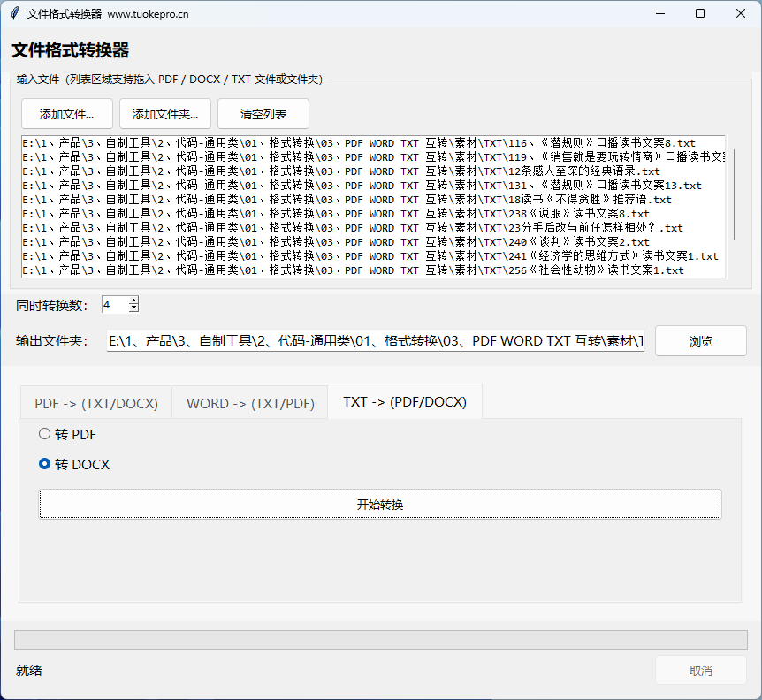
Task: Click the feather app icon in title bar
Action: [x=14, y=14]
